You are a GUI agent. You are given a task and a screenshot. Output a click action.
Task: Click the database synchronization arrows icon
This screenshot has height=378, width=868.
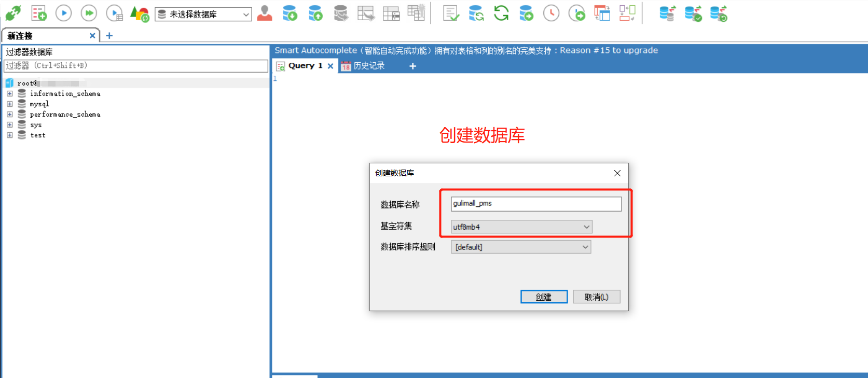pos(476,13)
